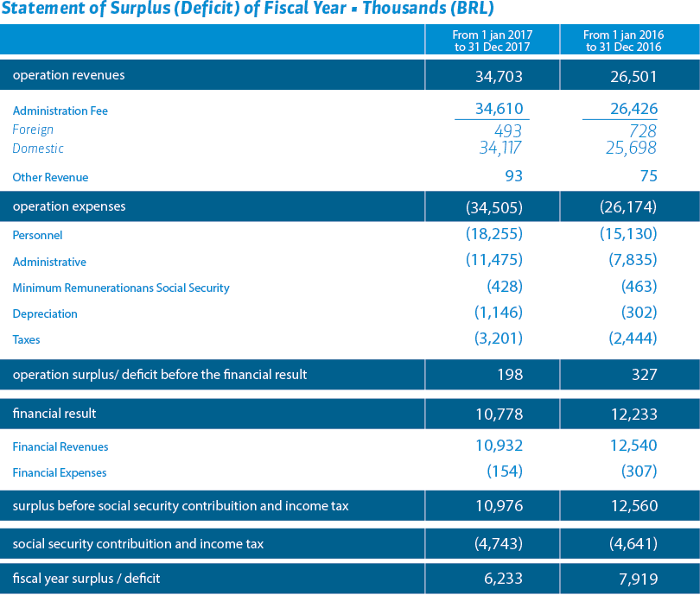Click the operation revenues value 34,703
Screen dimensions: 700x595
point(499,76)
